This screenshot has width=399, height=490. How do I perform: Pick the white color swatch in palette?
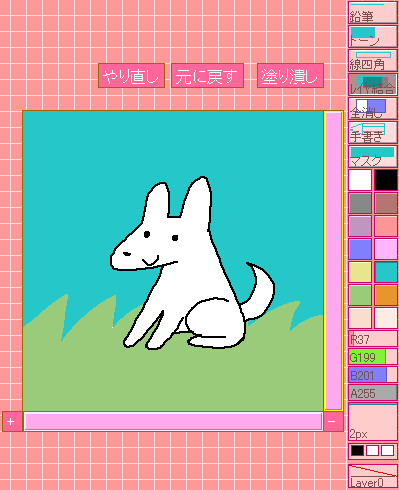[360, 180]
